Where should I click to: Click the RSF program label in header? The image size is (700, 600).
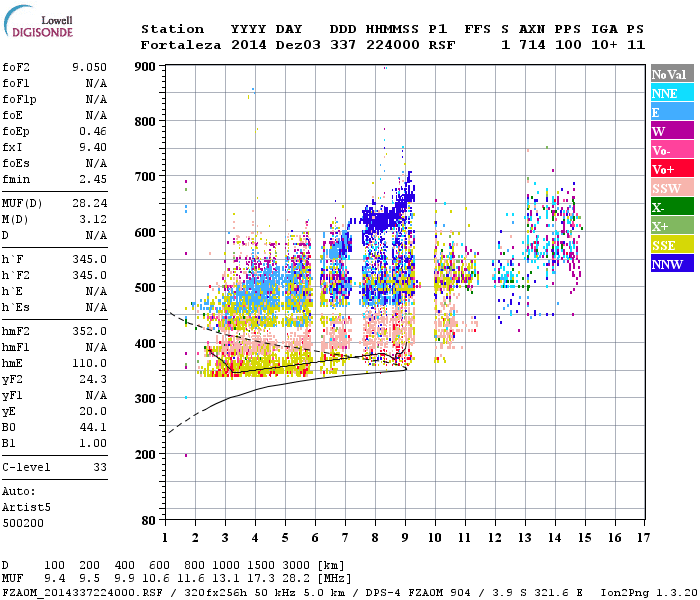[x=442, y=45]
